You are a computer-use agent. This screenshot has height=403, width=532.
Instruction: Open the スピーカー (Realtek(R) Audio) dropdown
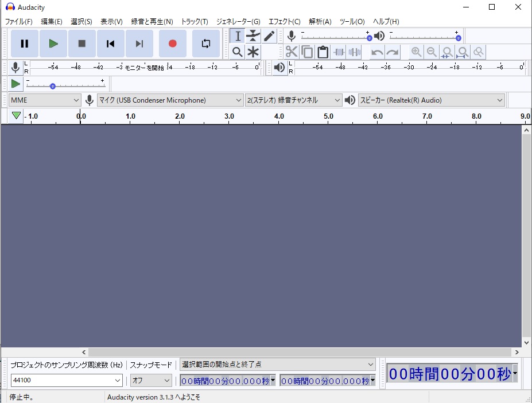431,100
